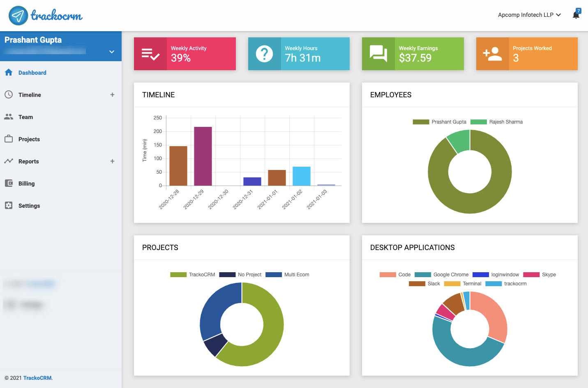Click the Reports trend line icon
This screenshot has height=388, width=588.
tap(9, 161)
